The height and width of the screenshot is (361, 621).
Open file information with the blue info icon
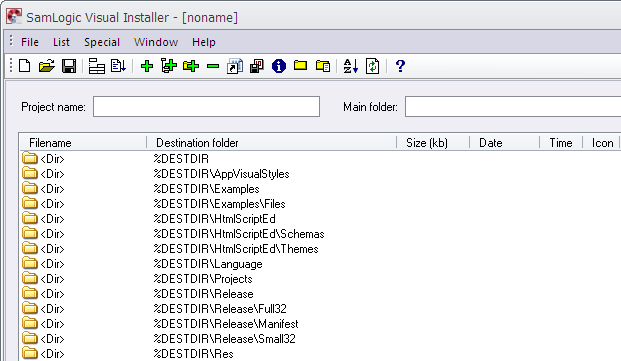coord(279,66)
